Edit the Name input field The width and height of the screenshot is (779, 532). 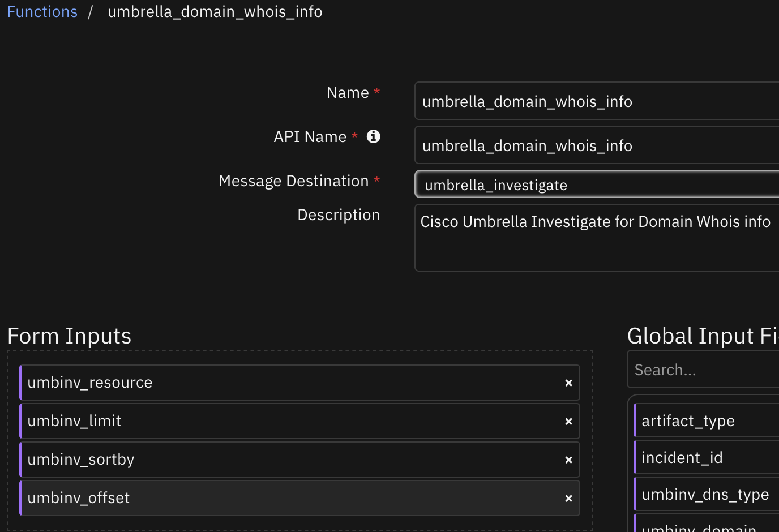tap(597, 101)
